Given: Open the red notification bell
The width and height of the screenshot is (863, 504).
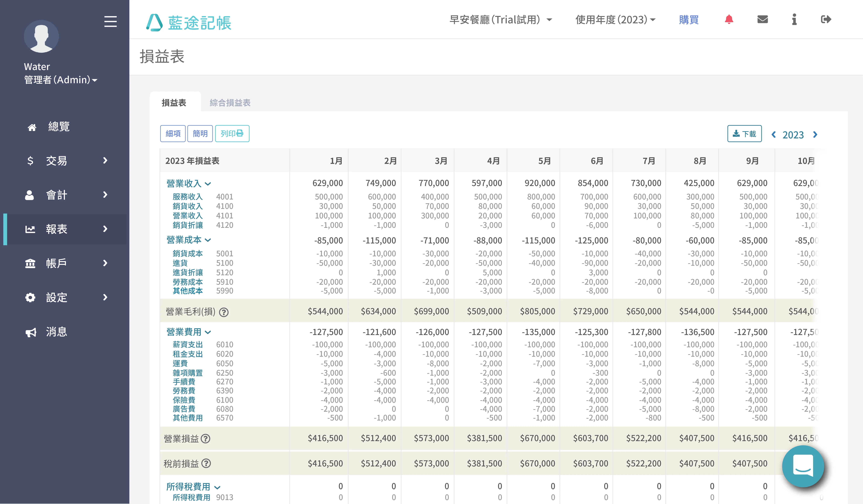Looking at the screenshot, I should coord(729,20).
